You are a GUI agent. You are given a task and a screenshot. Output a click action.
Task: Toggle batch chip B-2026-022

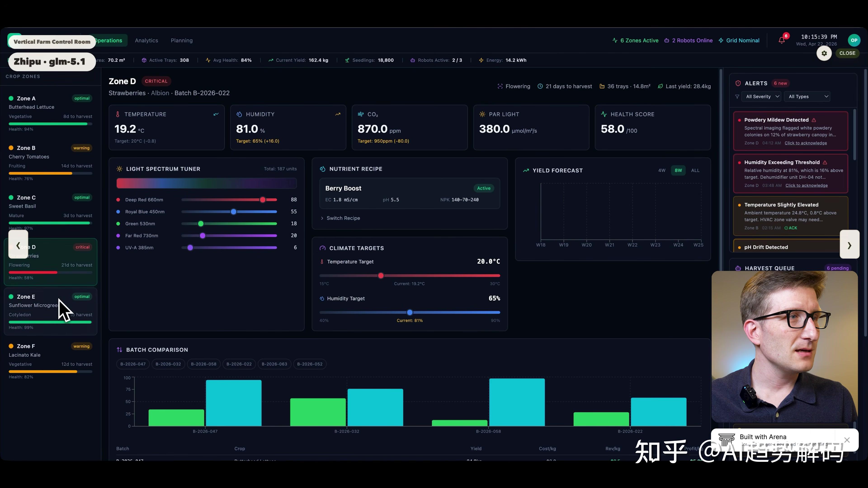tap(239, 364)
